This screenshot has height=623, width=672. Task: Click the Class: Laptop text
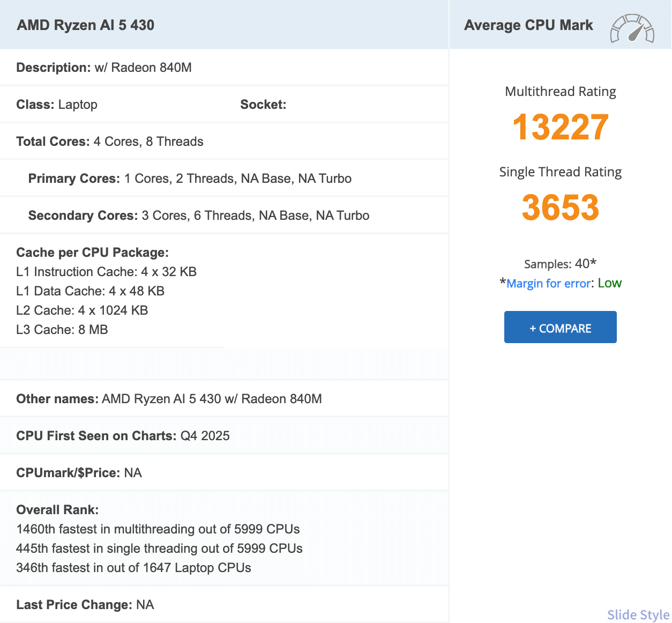click(57, 105)
